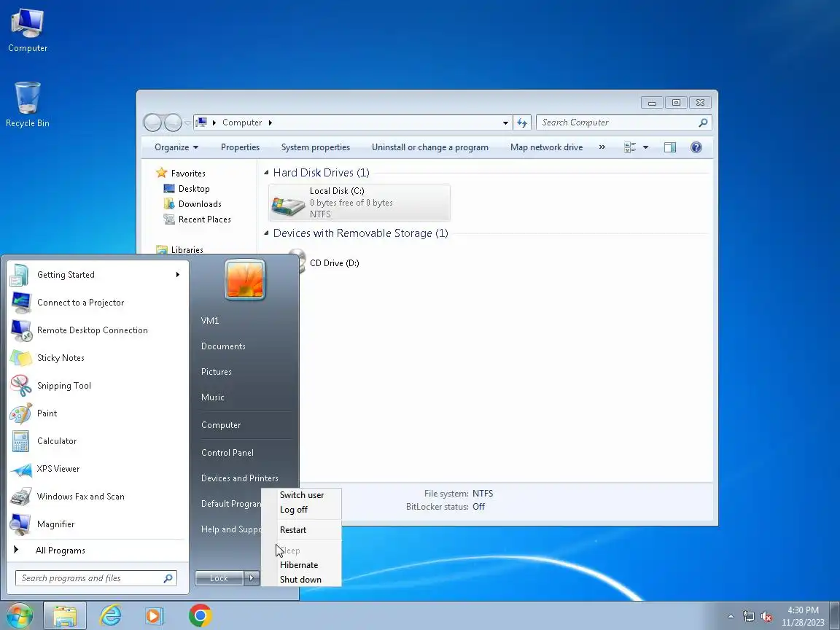Open the address bar history dropdown

click(x=505, y=122)
